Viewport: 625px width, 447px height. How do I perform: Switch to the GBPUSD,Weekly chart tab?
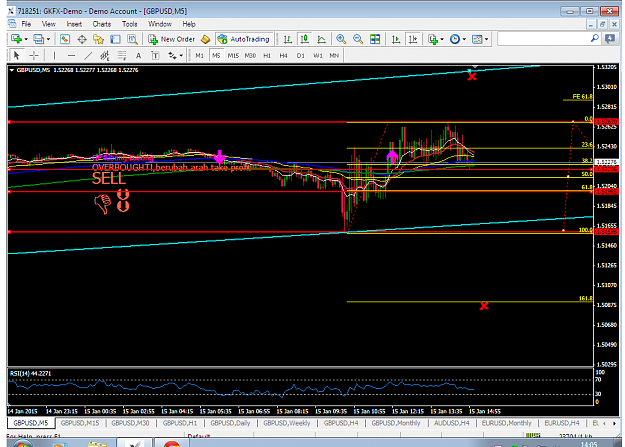coord(287,423)
